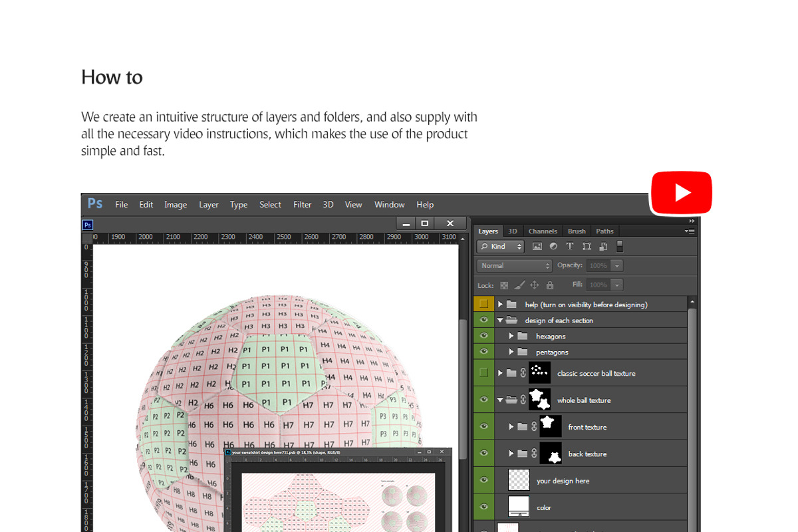The image size is (798, 532).
Task: Expand the pentagons group
Action: point(511,352)
